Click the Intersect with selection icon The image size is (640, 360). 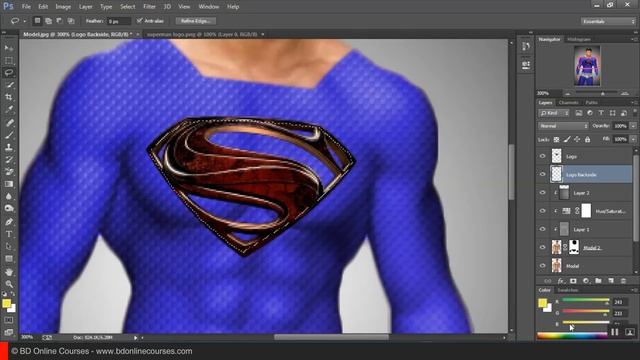click(71, 21)
